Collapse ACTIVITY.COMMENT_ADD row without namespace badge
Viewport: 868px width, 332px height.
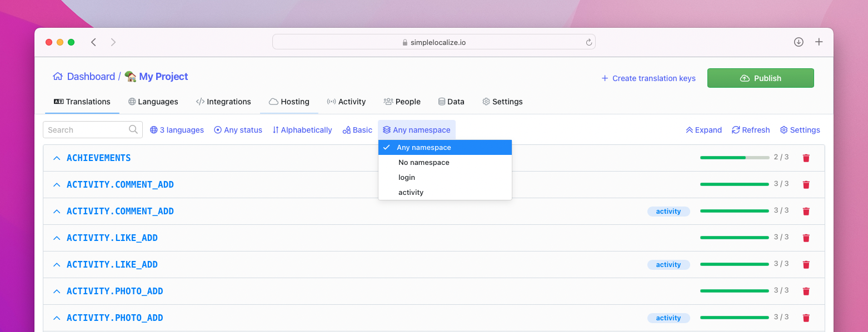tap(56, 185)
